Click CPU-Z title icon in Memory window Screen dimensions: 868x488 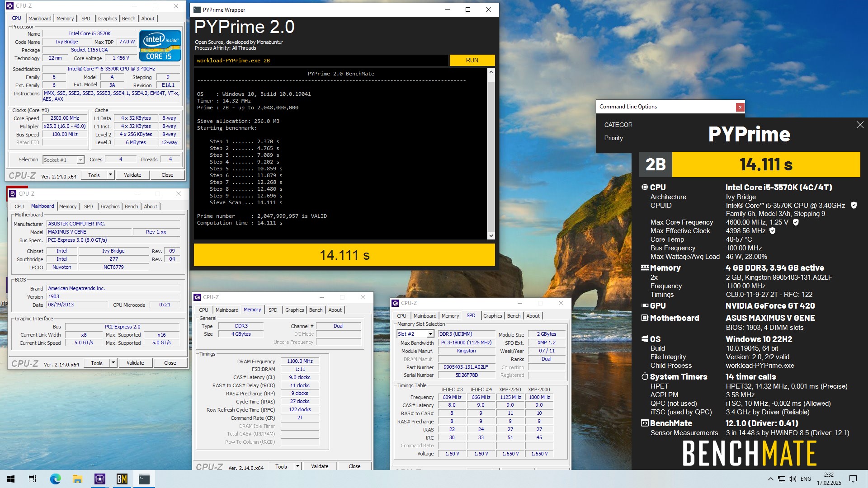point(197,297)
